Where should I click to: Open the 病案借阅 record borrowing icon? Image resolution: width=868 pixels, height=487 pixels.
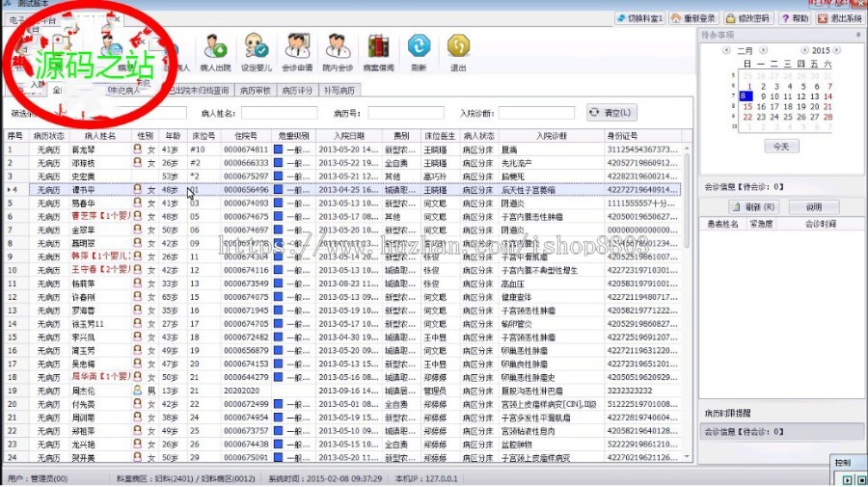(377, 51)
